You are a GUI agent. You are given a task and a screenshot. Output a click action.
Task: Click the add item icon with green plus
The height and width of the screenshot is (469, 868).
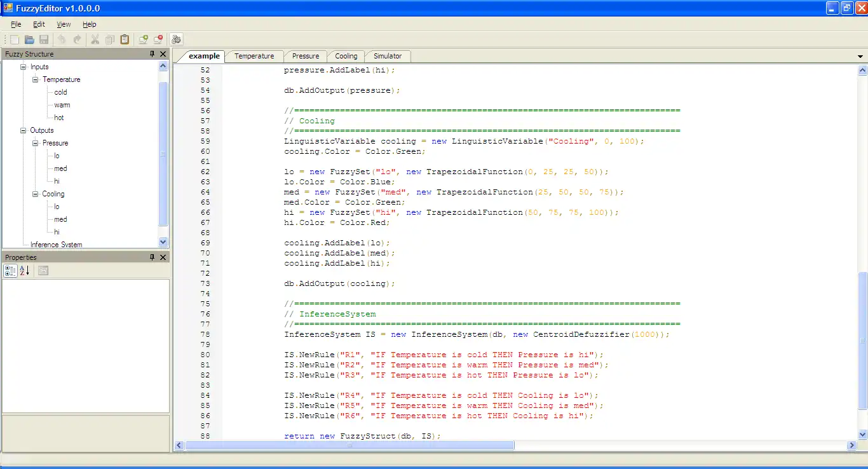(x=144, y=39)
